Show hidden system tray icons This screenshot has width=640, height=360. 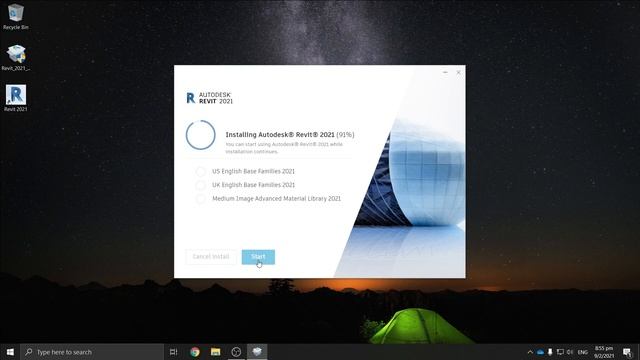point(530,352)
